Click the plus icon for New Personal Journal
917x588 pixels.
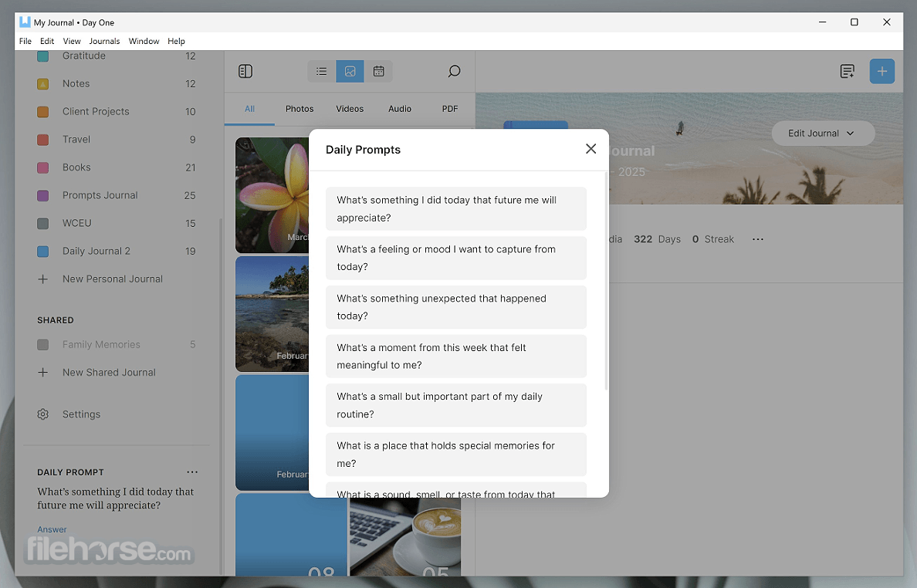(42, 279)
